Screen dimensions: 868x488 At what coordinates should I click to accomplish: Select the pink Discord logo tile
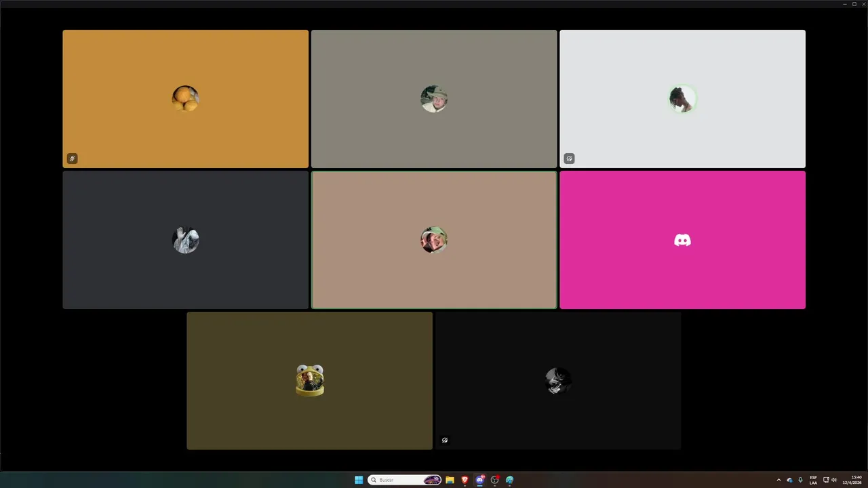click(682, 240)
